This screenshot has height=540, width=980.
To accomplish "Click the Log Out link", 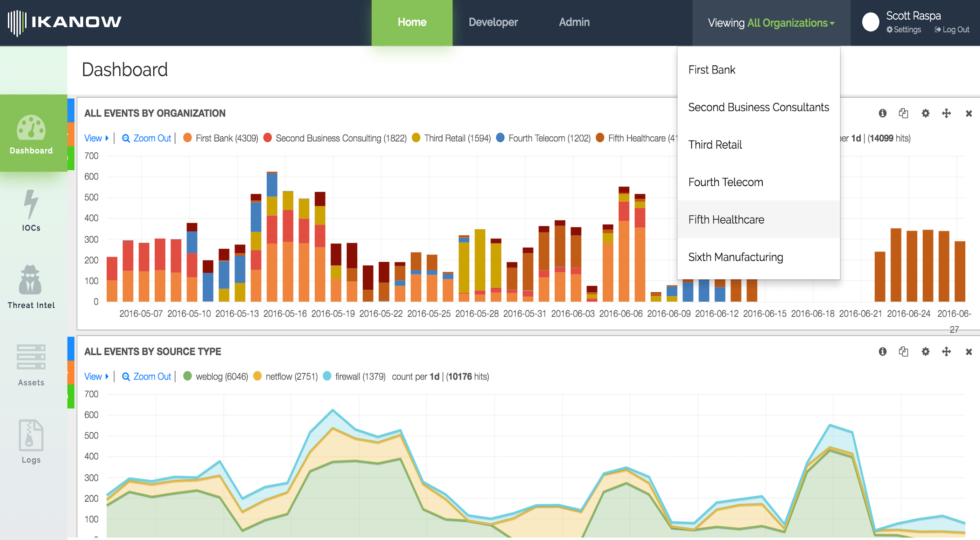I will click(952, 30).
